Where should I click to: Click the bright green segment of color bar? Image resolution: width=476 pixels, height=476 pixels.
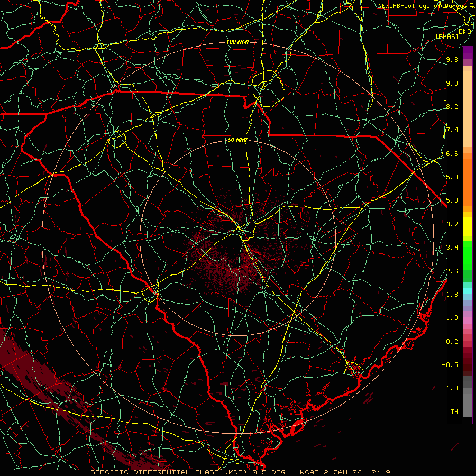click(x=467, y=255)
